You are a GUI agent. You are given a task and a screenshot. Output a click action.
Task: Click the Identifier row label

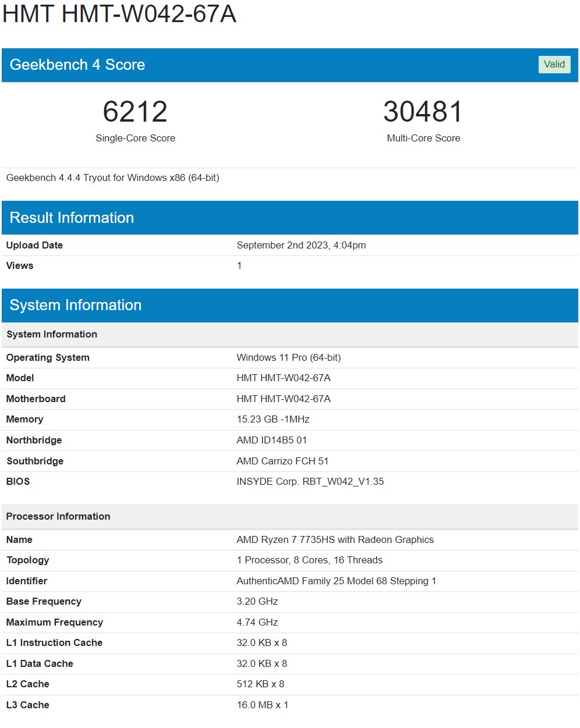pyautogui.click(x=27, y=581)
